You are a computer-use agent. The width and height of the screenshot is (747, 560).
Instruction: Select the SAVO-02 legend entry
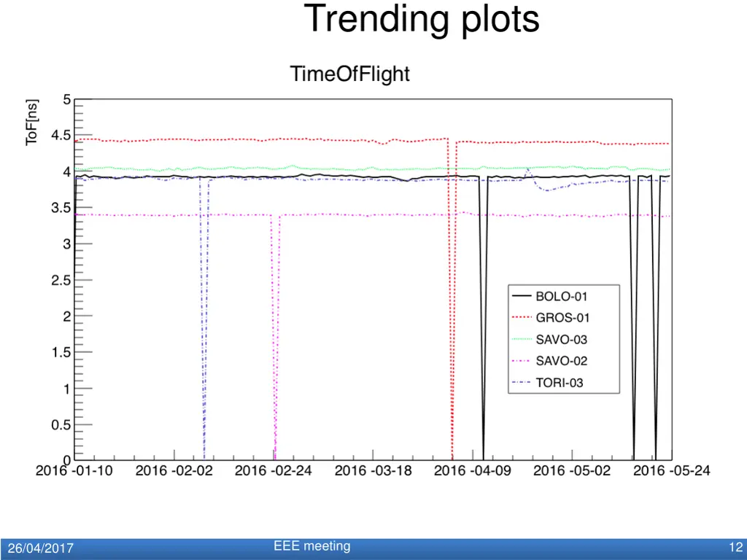[550, 361]
